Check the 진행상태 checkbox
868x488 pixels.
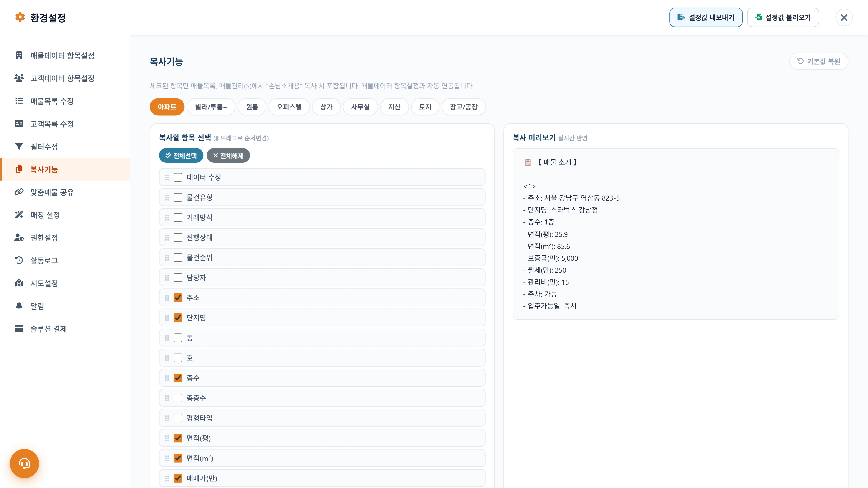pos(178,237)
